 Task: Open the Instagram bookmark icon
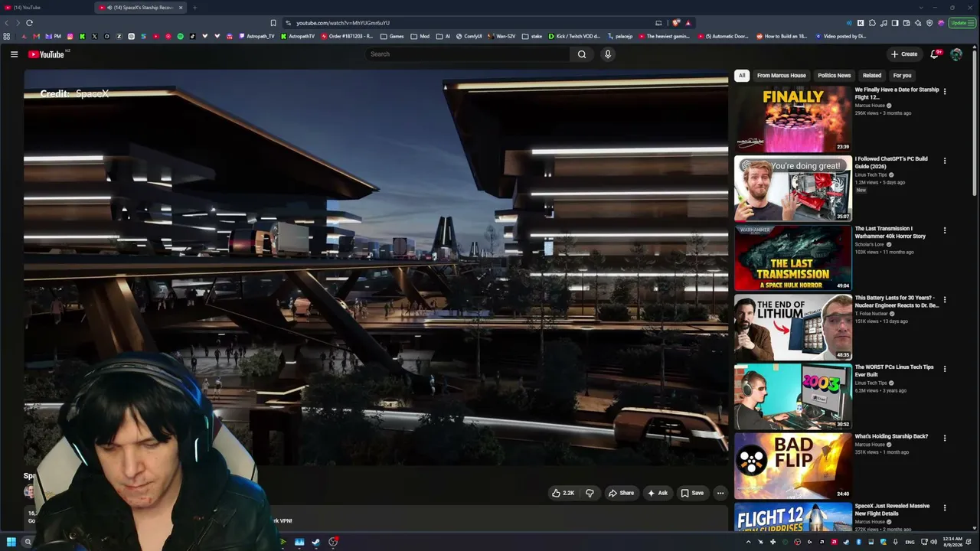coord(70,36)
